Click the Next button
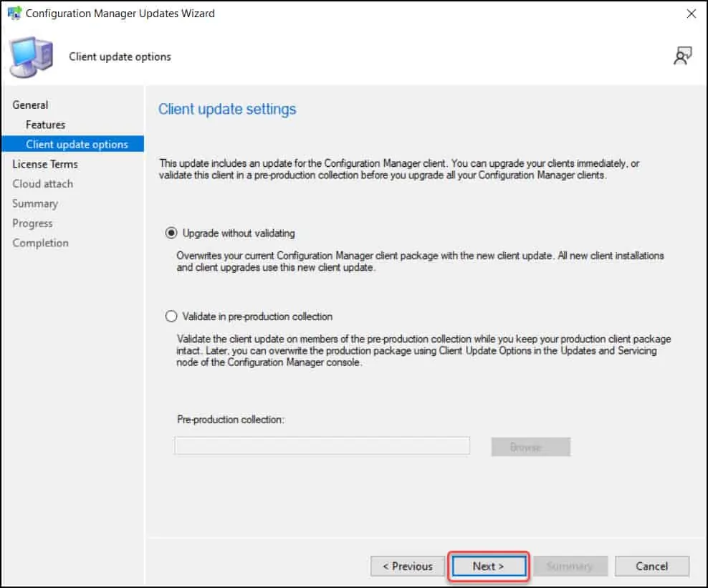The width and height of the screenshot is (708, 588). click(489, 566)
